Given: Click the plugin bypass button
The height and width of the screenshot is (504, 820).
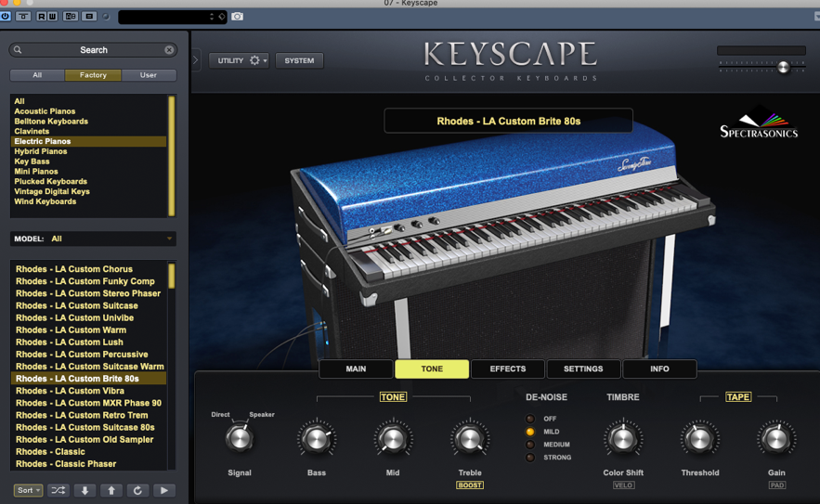Looking at the screenshot, I should 23,16.
